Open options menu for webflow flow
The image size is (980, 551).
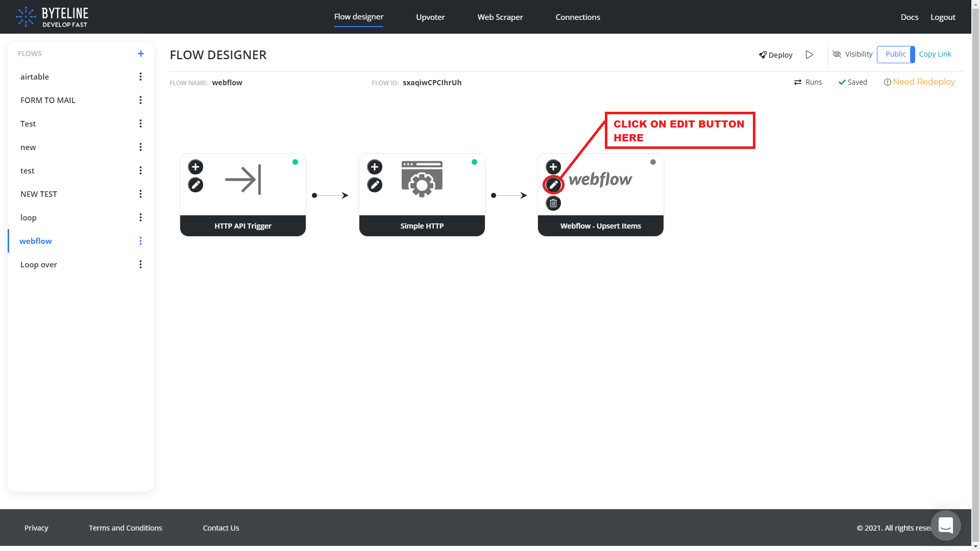[140, 241]
